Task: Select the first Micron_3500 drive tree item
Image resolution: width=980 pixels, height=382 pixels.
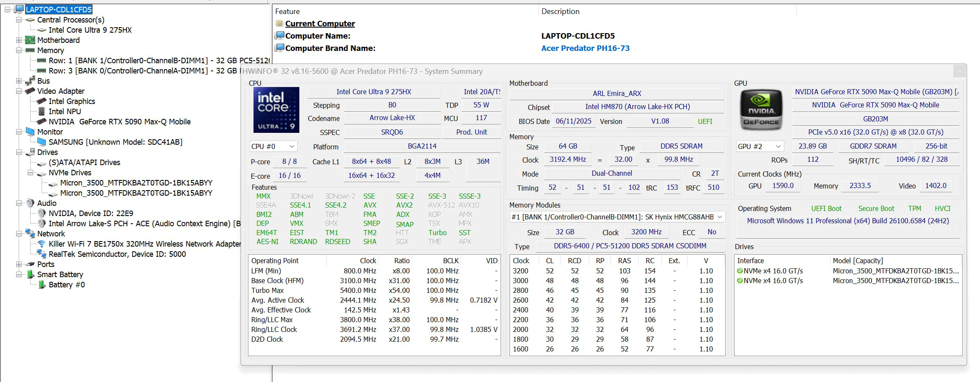Action: (x=136, y=183)
